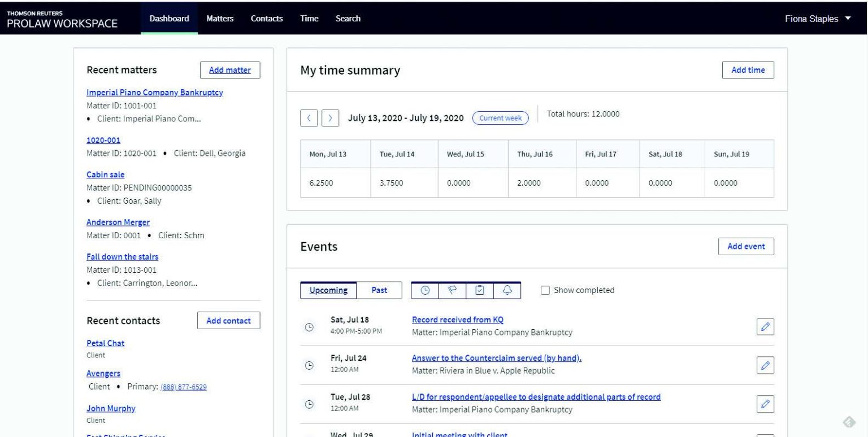Switch event view to Past
The height and width of the screenshot is (437, 868).
tap(379, 290)
